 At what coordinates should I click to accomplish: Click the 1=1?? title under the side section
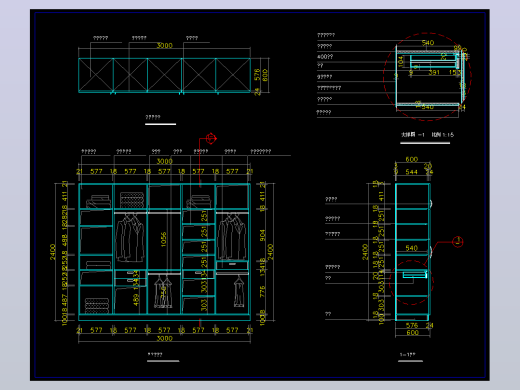[x=408, y=355]
